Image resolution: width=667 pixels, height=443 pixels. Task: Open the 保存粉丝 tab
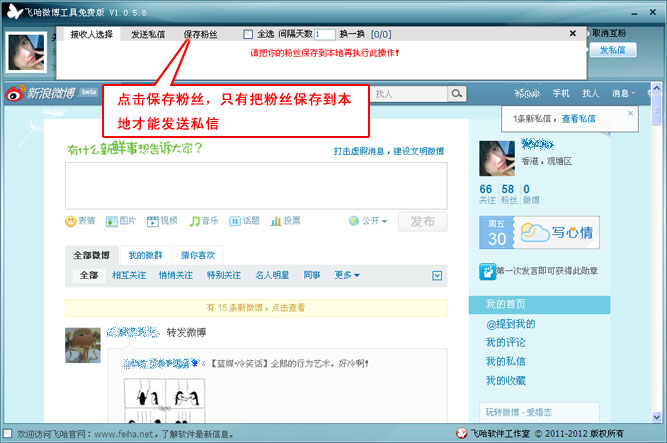(x=200, y=34)
